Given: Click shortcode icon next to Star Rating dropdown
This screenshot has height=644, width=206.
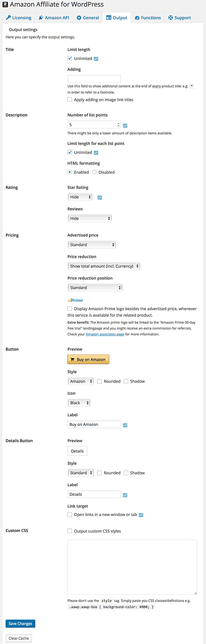Looking at the screenshot, I should (100, 197).
